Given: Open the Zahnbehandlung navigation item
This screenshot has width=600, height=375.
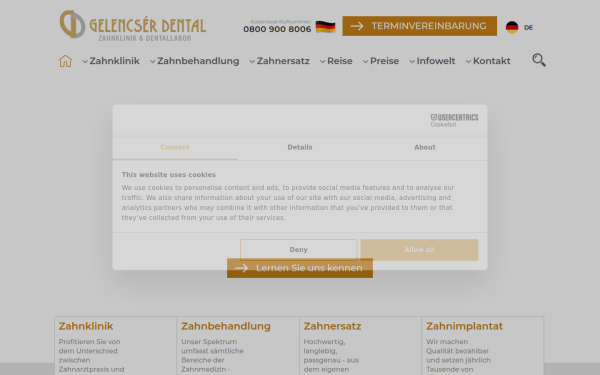Looking at the screenshot, I should click(198, 61).
